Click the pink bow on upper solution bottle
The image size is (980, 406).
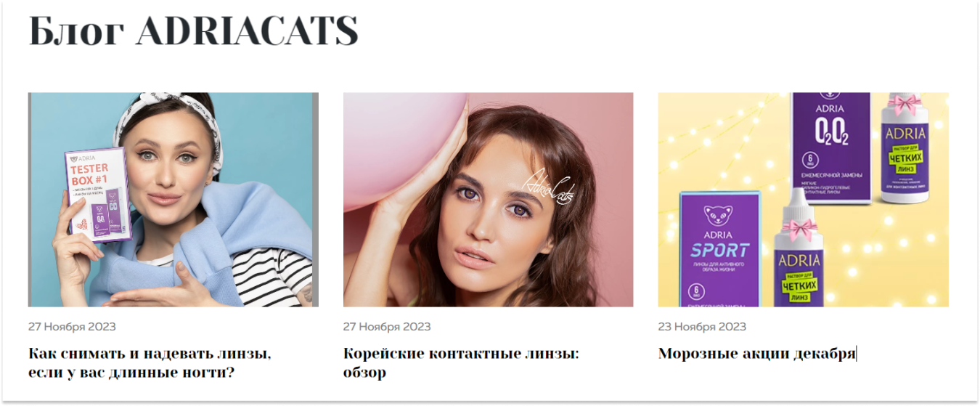pos(905,105)
